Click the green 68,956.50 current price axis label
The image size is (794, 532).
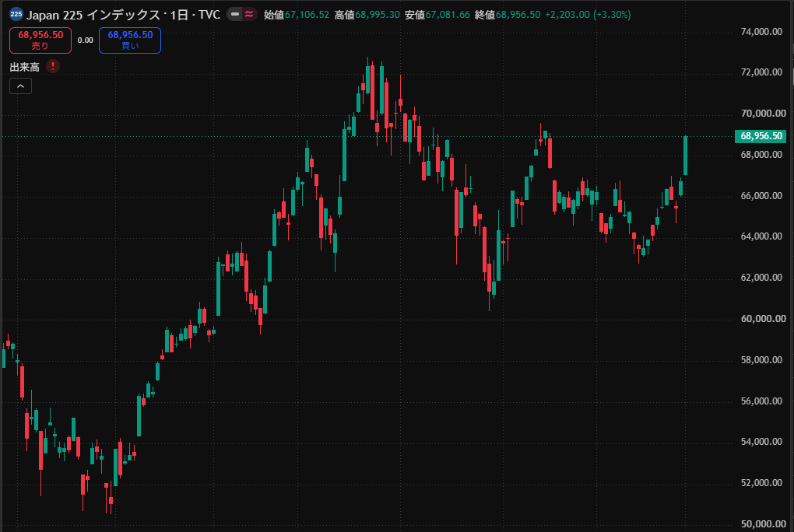[761, 135]
